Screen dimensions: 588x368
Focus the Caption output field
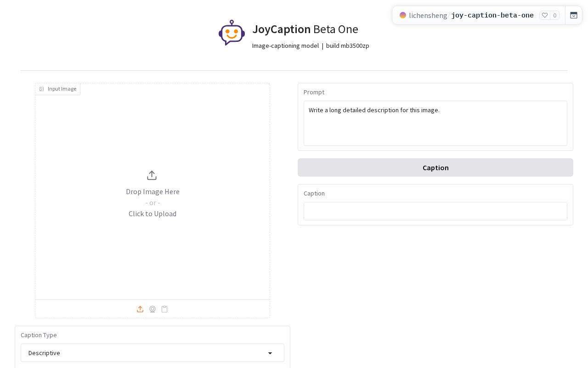point(435,211)
